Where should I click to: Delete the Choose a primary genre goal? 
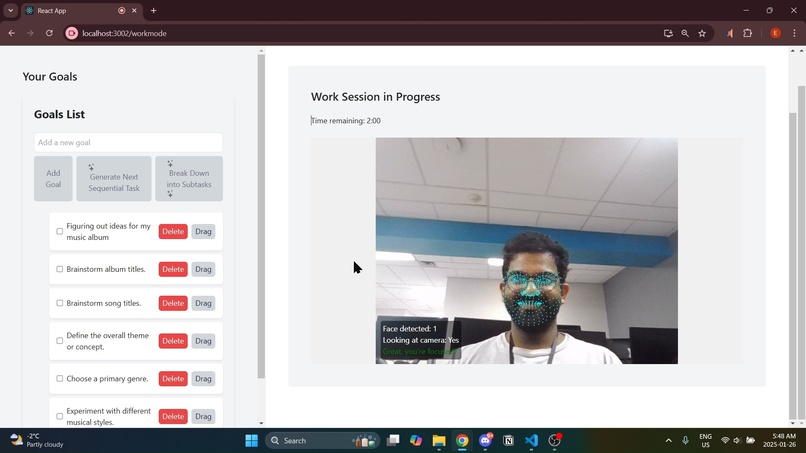(x=173, y=378)
